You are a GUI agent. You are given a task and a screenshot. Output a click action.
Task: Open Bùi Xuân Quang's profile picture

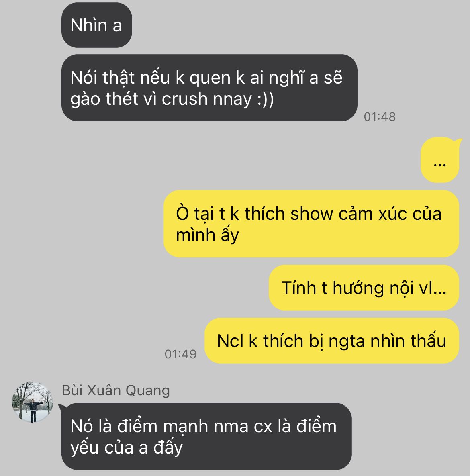click(x=33, y=402)
